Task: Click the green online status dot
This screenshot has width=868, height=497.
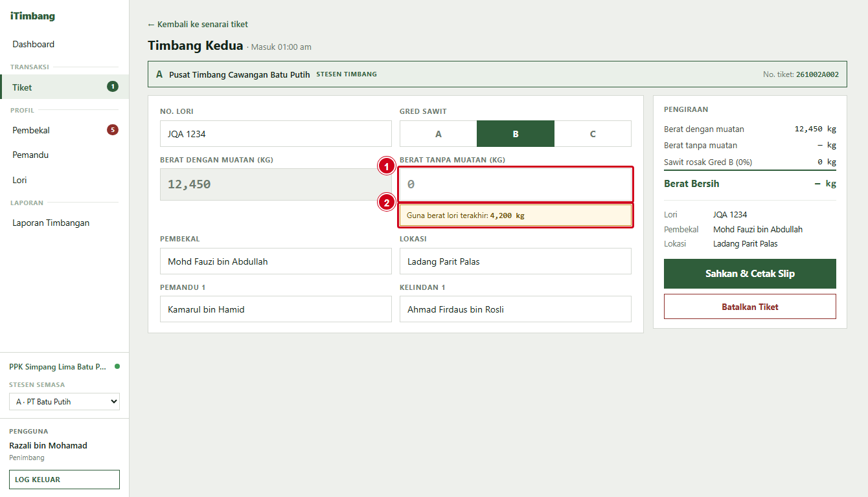Action: [x=117, y=366]
